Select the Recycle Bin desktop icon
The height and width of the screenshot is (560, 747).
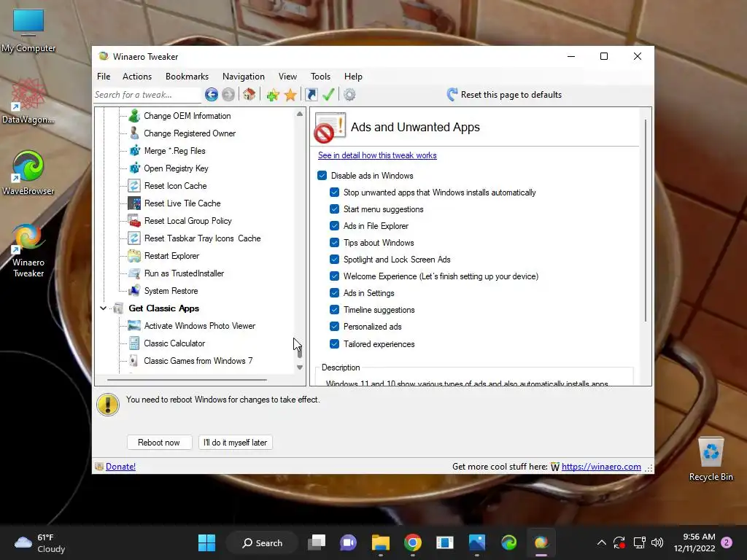click(711, 458)
